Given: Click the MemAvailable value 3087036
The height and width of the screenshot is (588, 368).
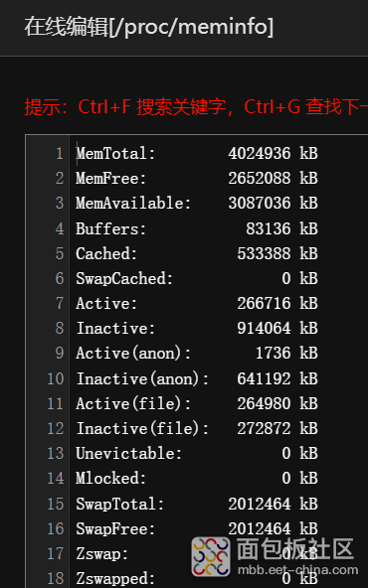Looking at the screenshot, I should point(260,203).
